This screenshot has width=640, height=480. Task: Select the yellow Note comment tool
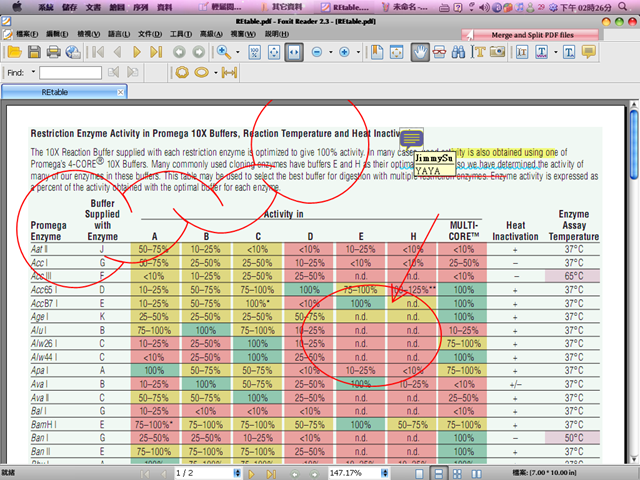pos(589,52)
